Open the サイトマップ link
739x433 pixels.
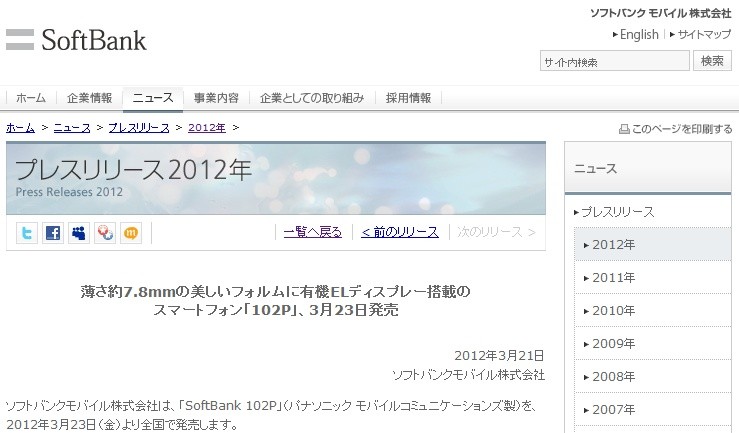[700, 34]
